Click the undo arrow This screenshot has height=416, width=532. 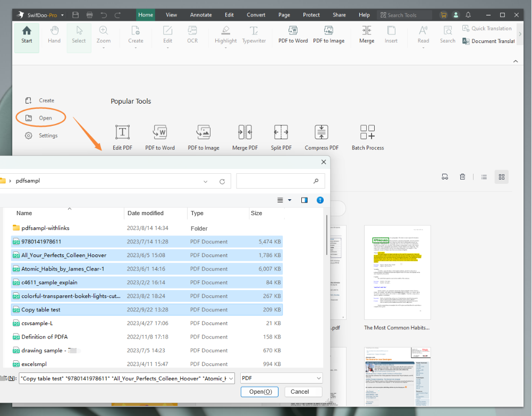[x=104, y=15]
